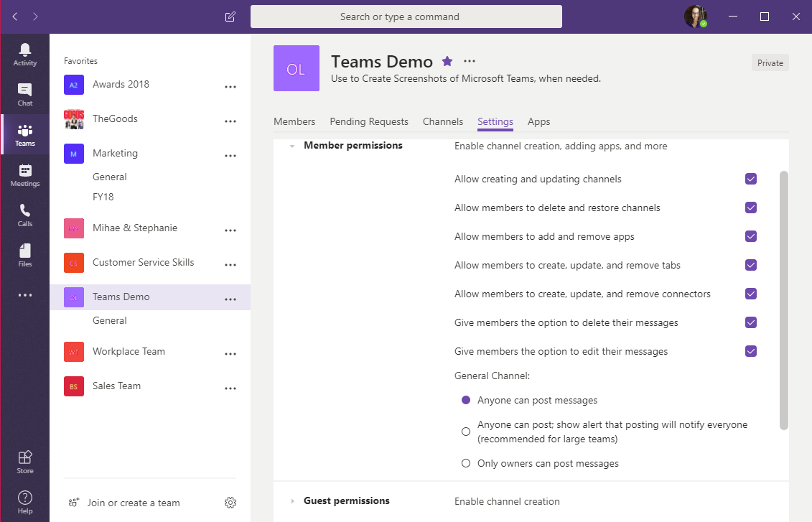Unfavorite Teams Demo using star icon
Screen dimensions: 812x522
(447, 62)
